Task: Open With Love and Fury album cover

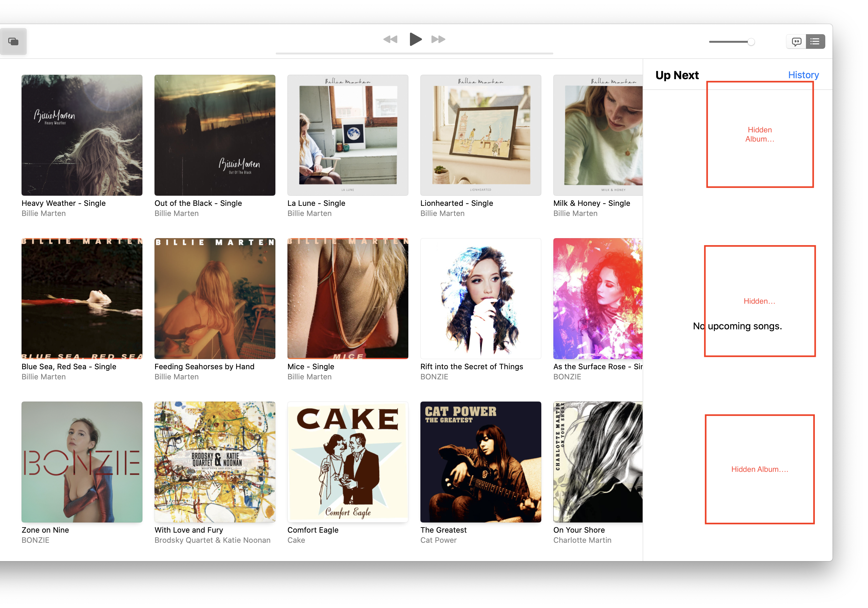Action: [215, 462]
